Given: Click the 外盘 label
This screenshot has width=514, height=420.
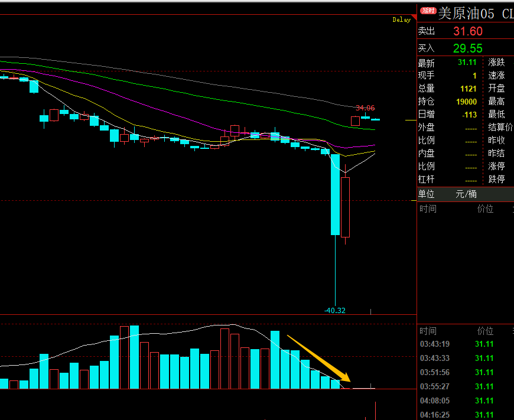Looking at the screenshot, I should click(426, 127).
